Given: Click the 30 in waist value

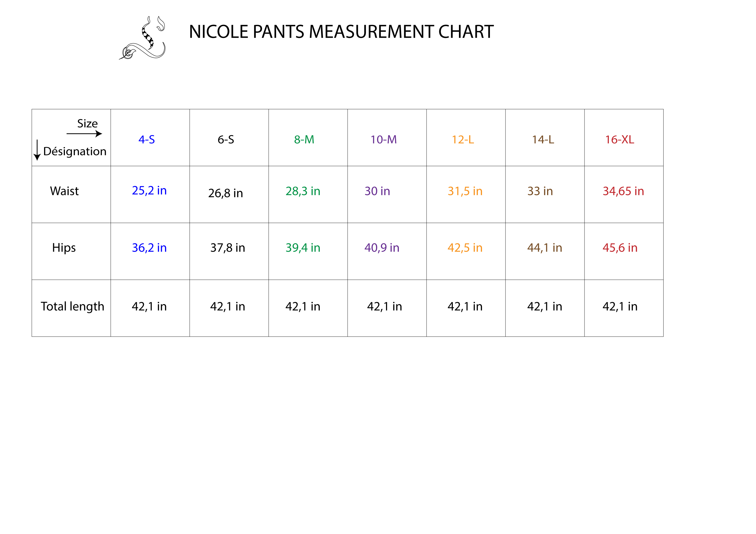Looking at the screenshot, I should click(377, 191).
